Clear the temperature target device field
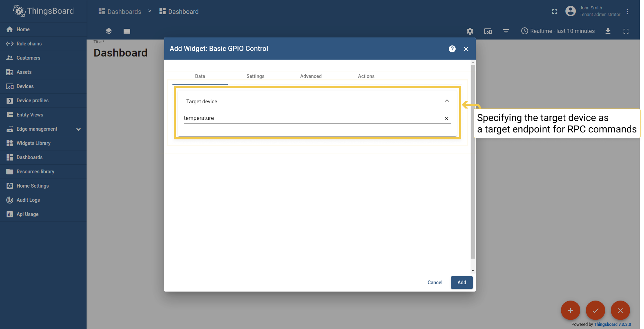The width and height of the screenshot is (644, 329). 447,119
